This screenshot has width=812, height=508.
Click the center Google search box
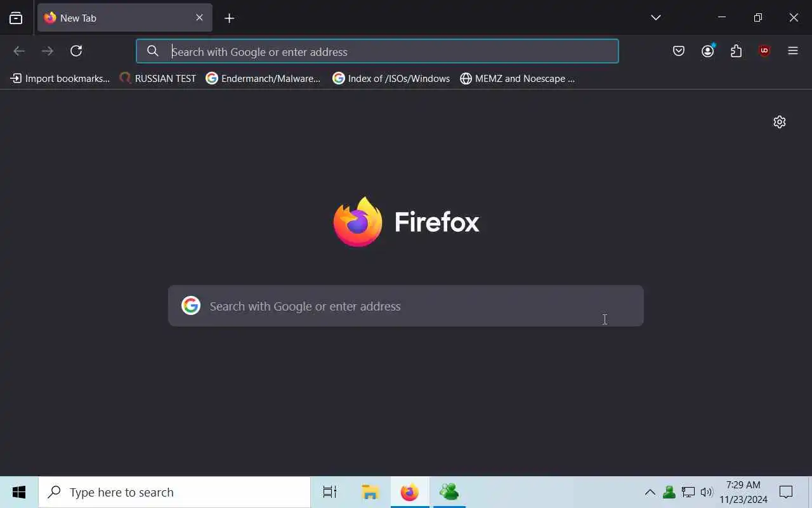point(406,306)
